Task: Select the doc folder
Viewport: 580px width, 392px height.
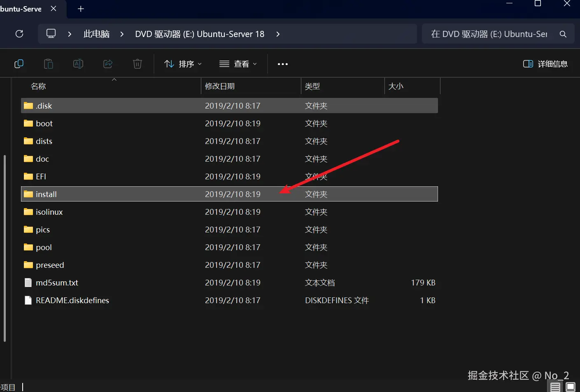Action: (229, 159)
